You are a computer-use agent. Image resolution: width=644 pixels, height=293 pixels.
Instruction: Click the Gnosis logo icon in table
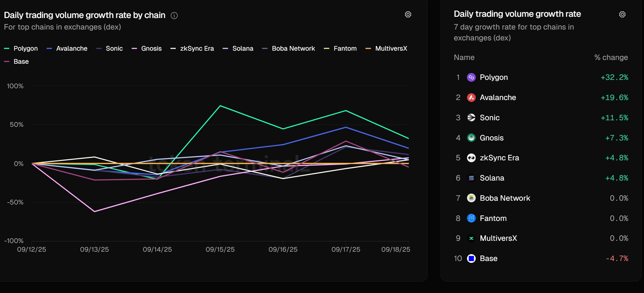(471, 138)
